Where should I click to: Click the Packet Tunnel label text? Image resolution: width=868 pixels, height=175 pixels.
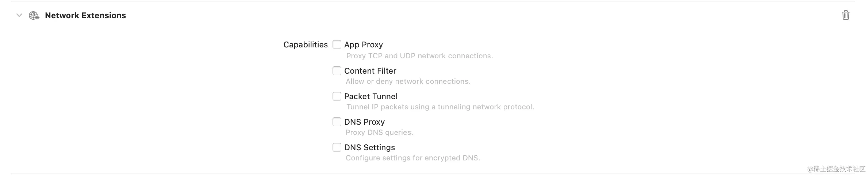coord(371,96)
